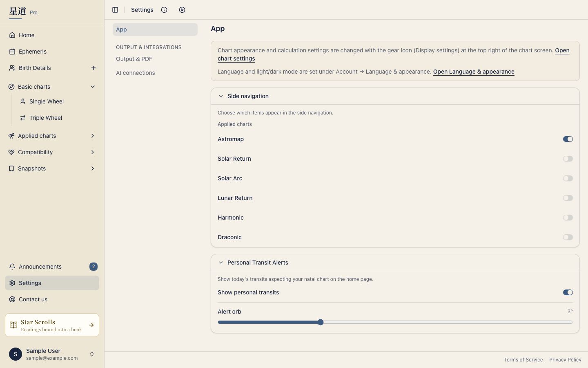588x368 pixels.
Task: Click the Home house icon
Action: 12,35
